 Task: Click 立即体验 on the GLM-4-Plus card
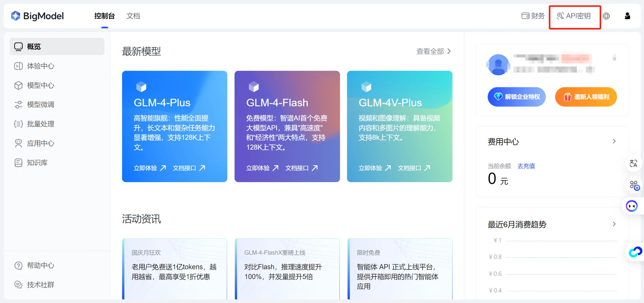pos(145,168)
